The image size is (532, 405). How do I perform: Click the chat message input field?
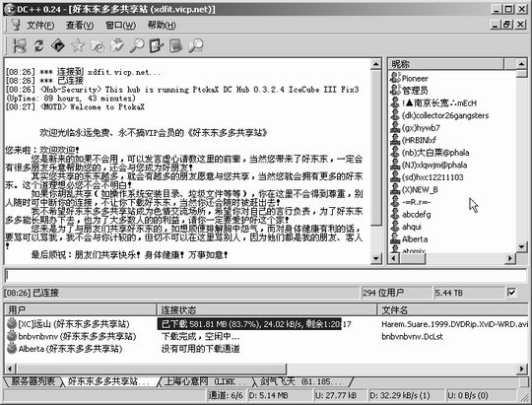(x=266, y=276)
